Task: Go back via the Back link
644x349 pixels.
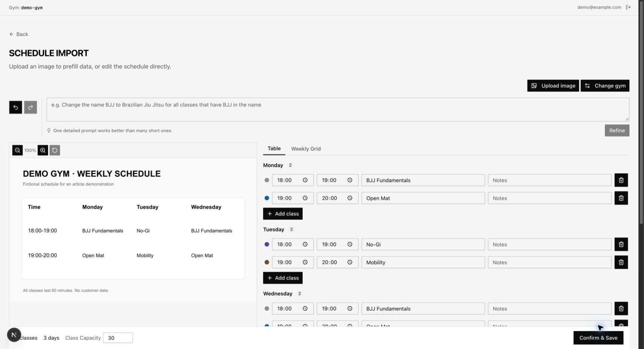Action: [x=19, y=34]
